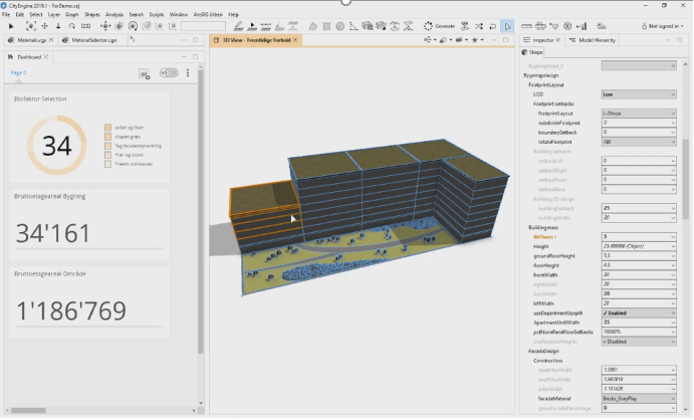Click the Not signed in account button
The height and width of the screenshot is (420, 694).
click(x=664, y=26)
